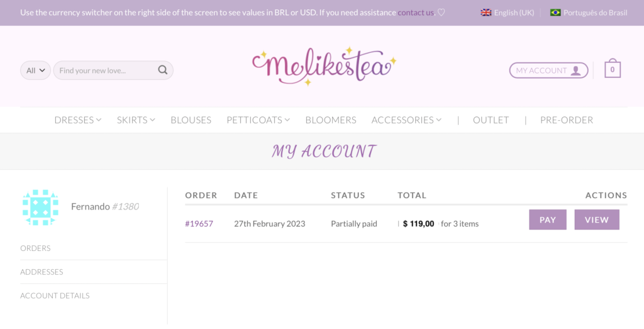Open the shopping cart bag icon
Image resolution: width=644 pixels, height=329 pixels.
point(613,69)
